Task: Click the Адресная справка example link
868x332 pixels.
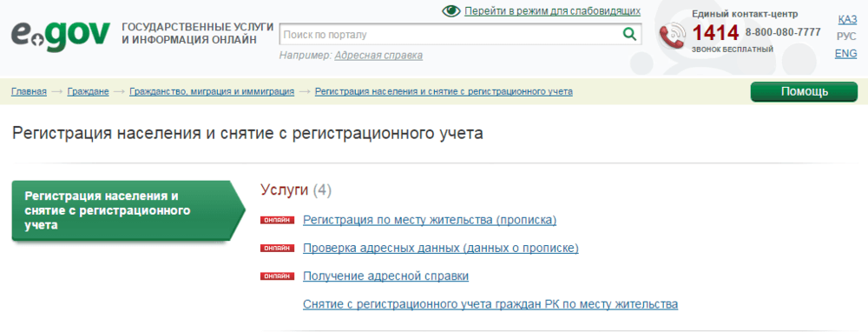Action: tap(378, 56)
